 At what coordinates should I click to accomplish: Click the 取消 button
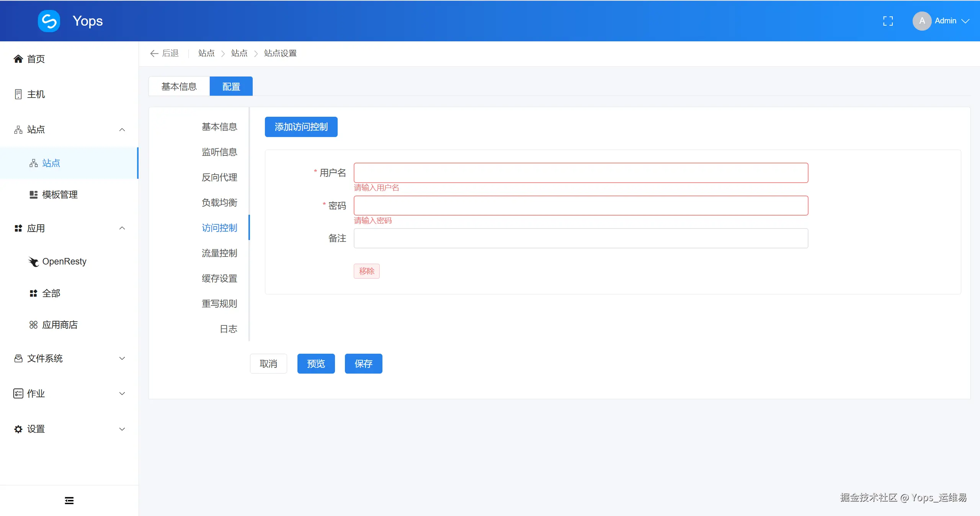[268, 364]
